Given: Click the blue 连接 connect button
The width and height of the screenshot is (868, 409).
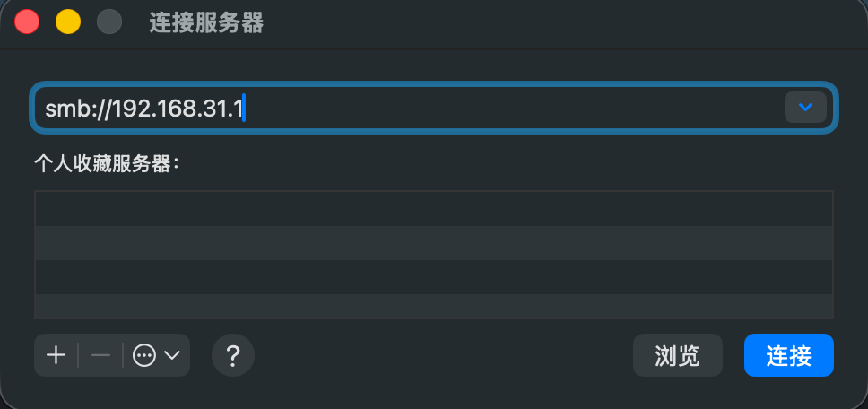Looking at the screenshot, I should pyautogui.click(x=789, y=355).
